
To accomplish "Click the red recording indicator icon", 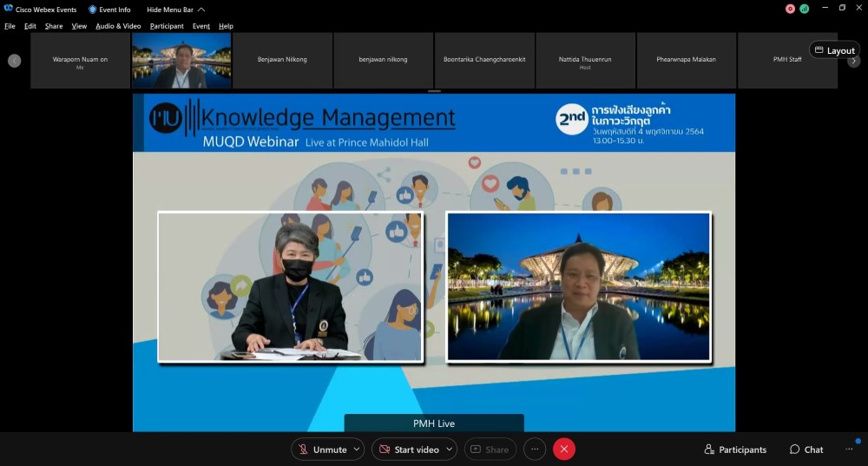I will pyautogui.click(x=790, y=9).
